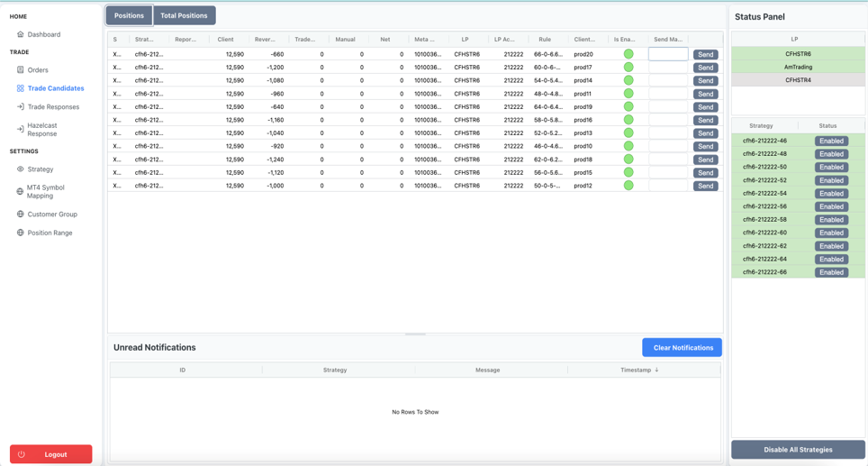Switch to the Total Positions tab
This screenshot has width=868, height=466.
click(x=184, y=15)
